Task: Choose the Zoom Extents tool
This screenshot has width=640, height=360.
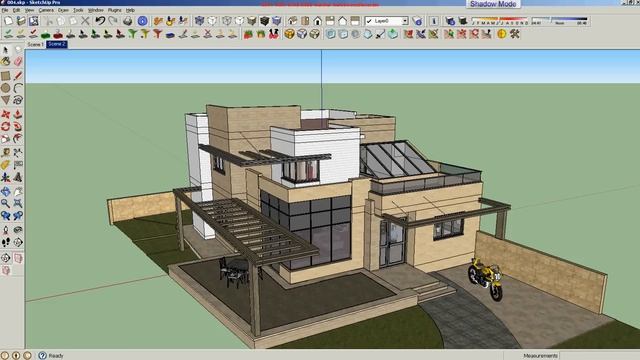Action: click(18, 203)
